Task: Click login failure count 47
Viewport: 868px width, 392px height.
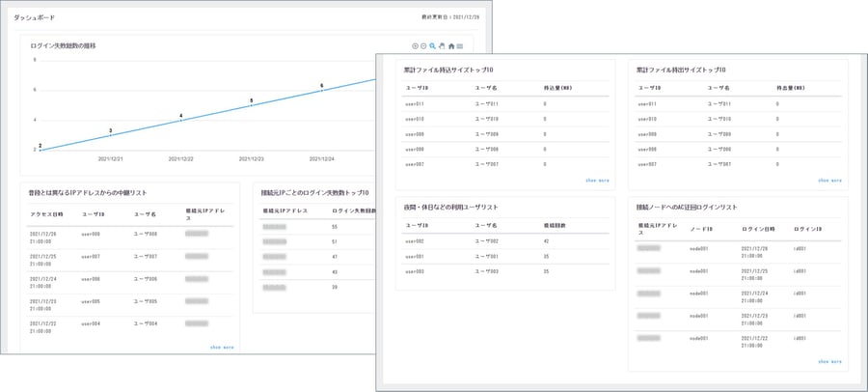Action: point(335,257)
